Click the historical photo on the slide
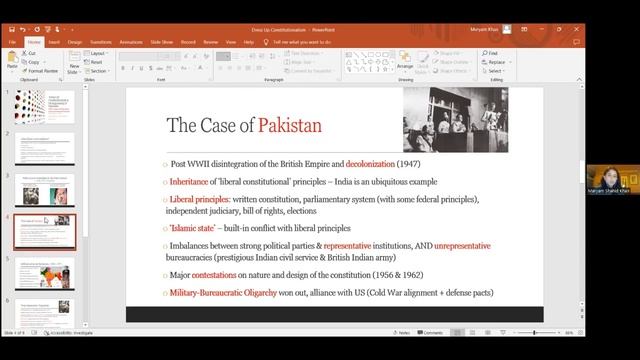 click(x=456, y=120)
